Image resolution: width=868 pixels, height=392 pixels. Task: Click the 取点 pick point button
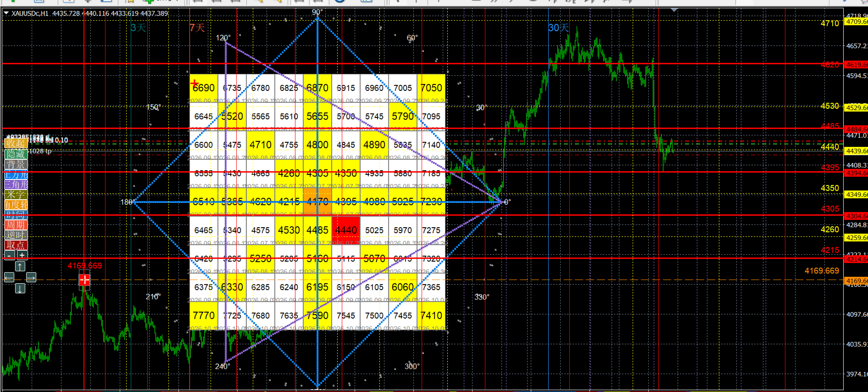(16, 245)
